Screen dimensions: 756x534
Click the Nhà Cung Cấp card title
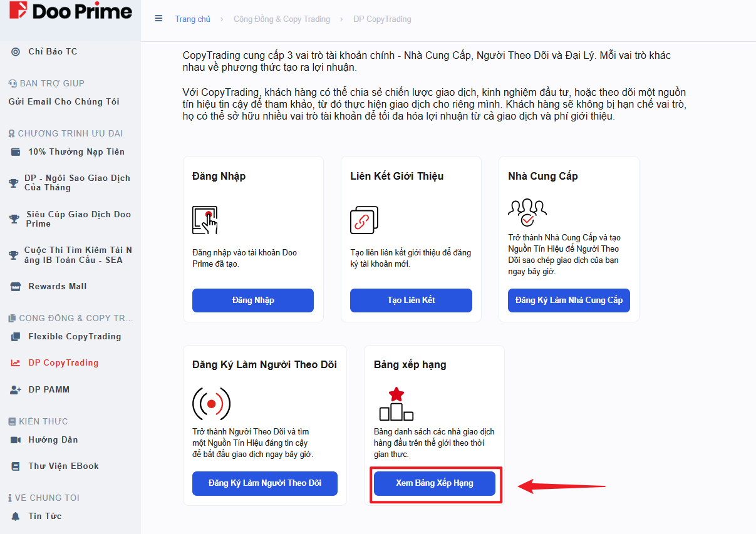[543, 176]
